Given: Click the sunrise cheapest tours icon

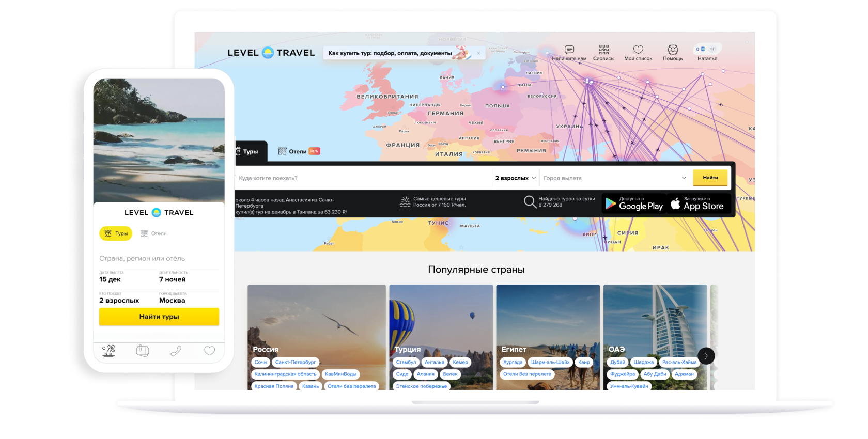Looking at the screenshot, I should (x=405, y=202).
